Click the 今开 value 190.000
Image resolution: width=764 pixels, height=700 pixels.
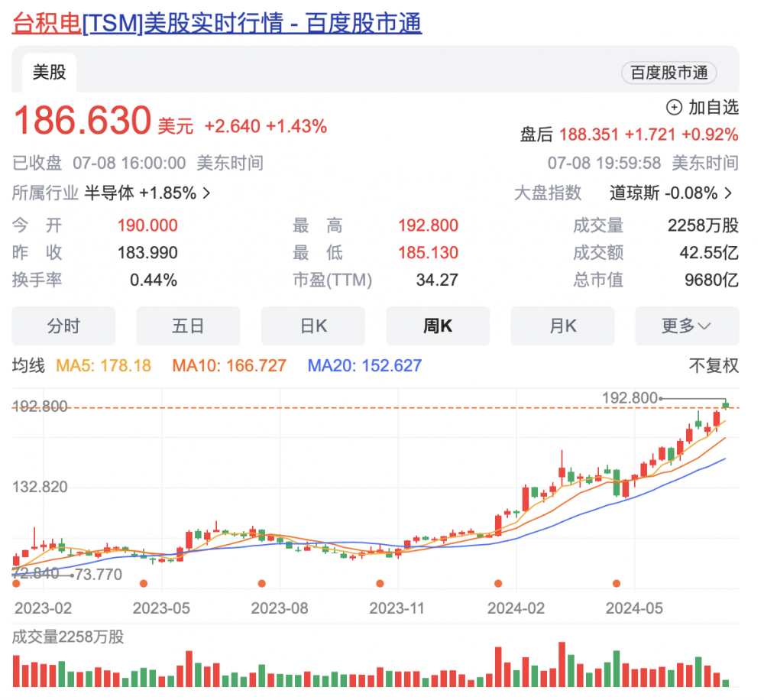[147, 225]
